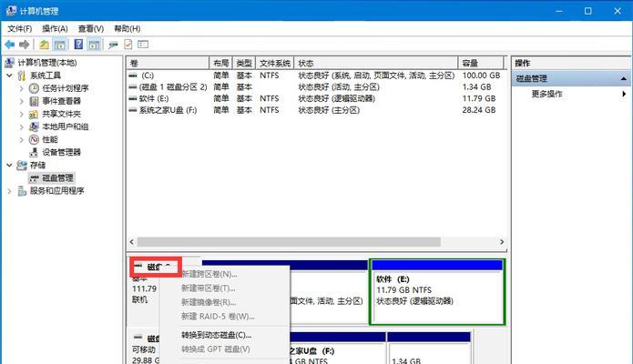The image size is (633, 364).
Task: Click the Computer Management app title icon
Action: [x=11, y=11]
